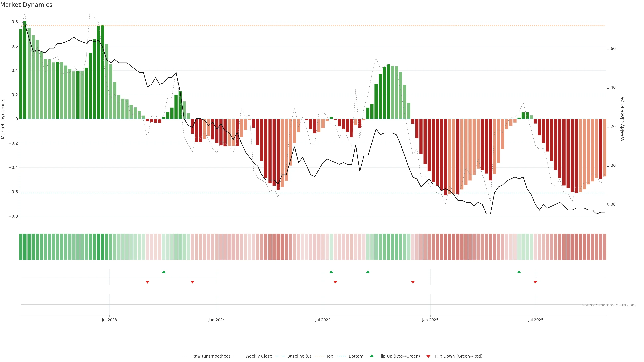Viewport: 644px width, 362px height.
Task: Click the Weekly Close Price axis title
Action: point(622,119)
